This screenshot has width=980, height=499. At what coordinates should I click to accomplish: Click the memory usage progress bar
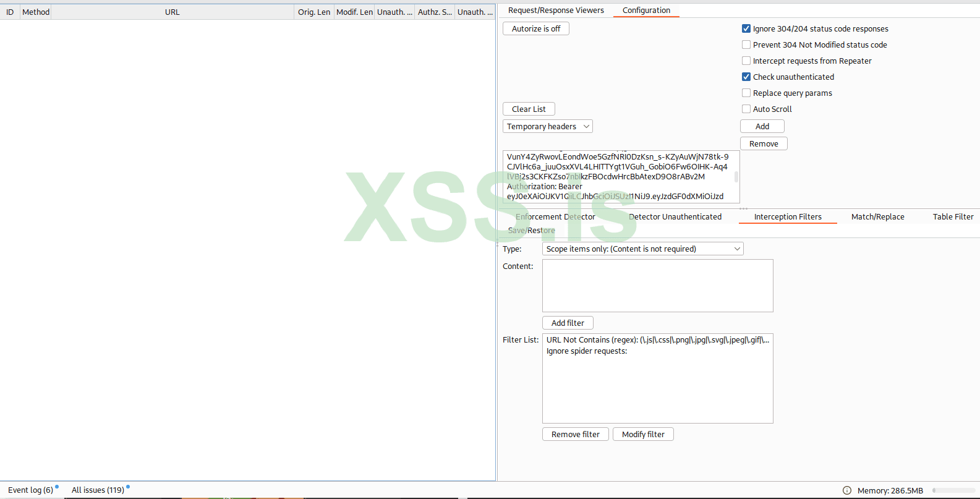click(953, 490)
